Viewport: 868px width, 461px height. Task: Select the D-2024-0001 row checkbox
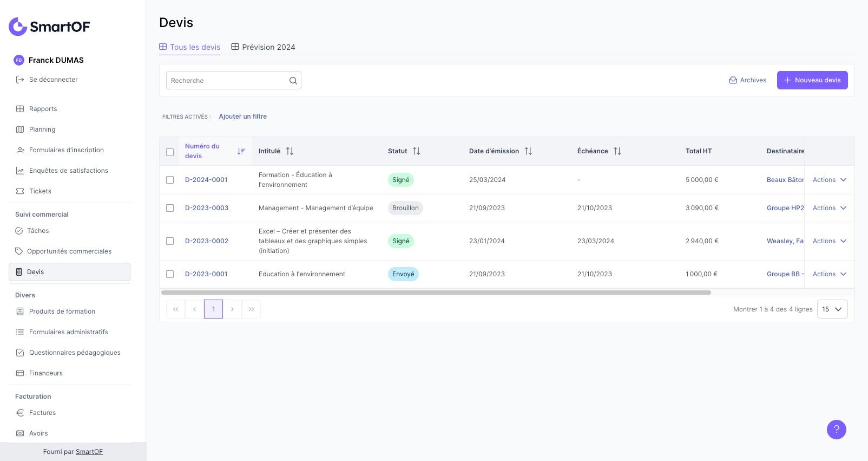click(x=170, y=180)
